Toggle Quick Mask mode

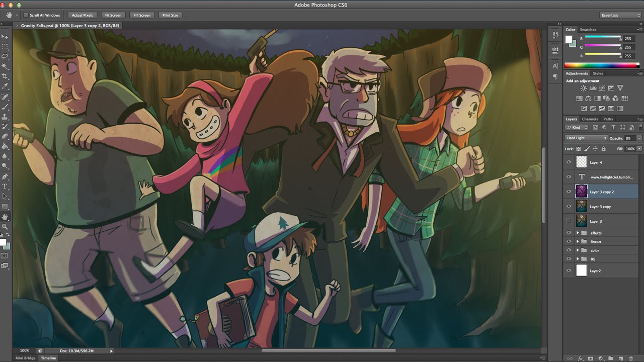[5, 255]
